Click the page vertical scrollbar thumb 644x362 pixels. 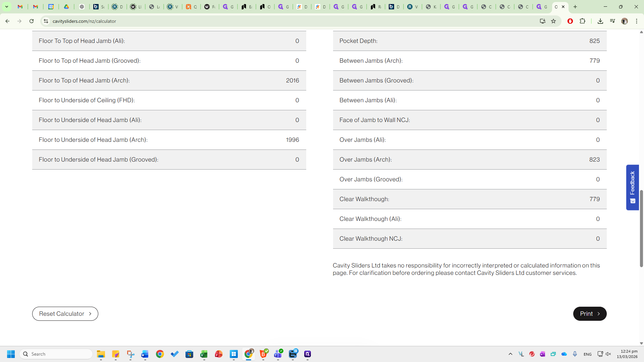coord(641,228)
